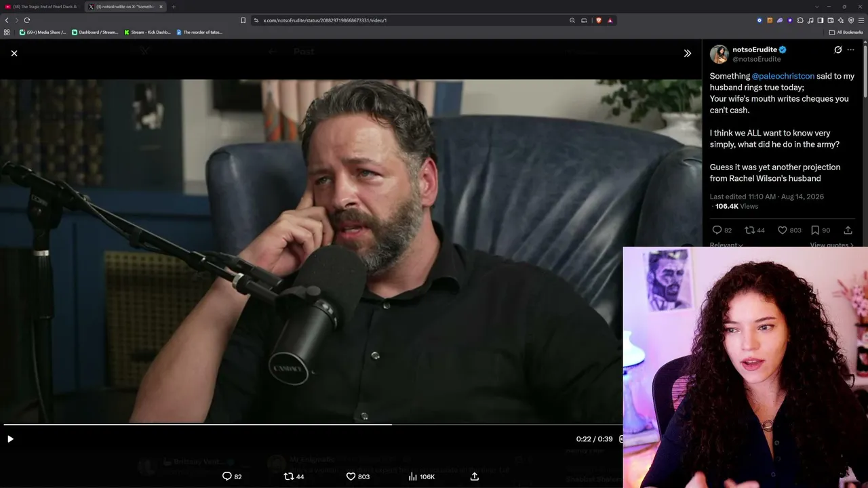Open the 106.4K Views count

click(x=736, y=206)
